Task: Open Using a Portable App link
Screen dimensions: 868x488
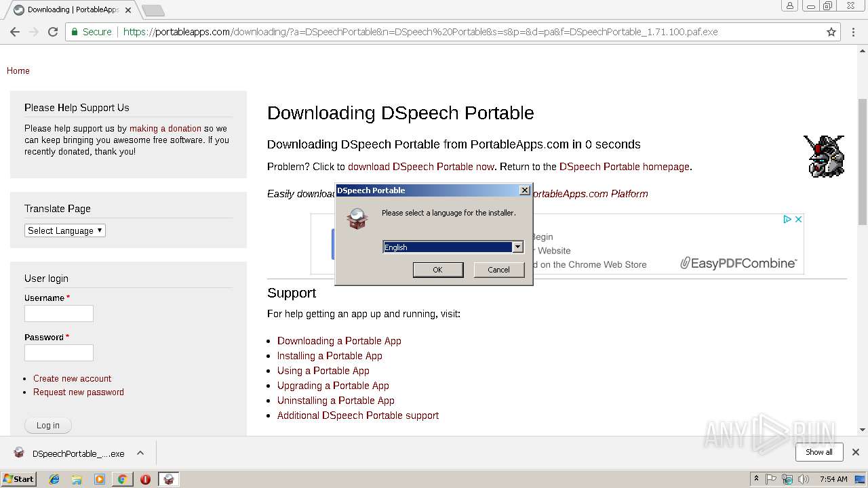Action: (323, 371)
